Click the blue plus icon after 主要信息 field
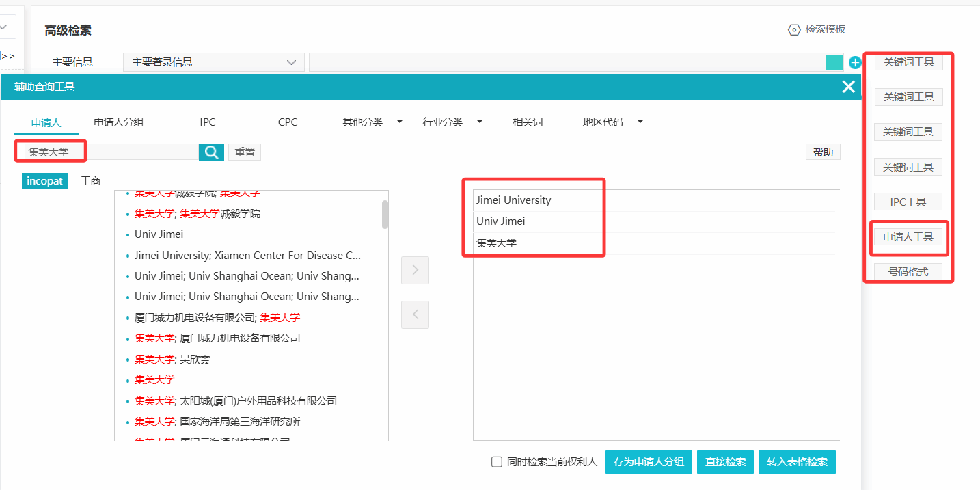The width and height of the screenshot is (980, 490). [x=855, y=63]
